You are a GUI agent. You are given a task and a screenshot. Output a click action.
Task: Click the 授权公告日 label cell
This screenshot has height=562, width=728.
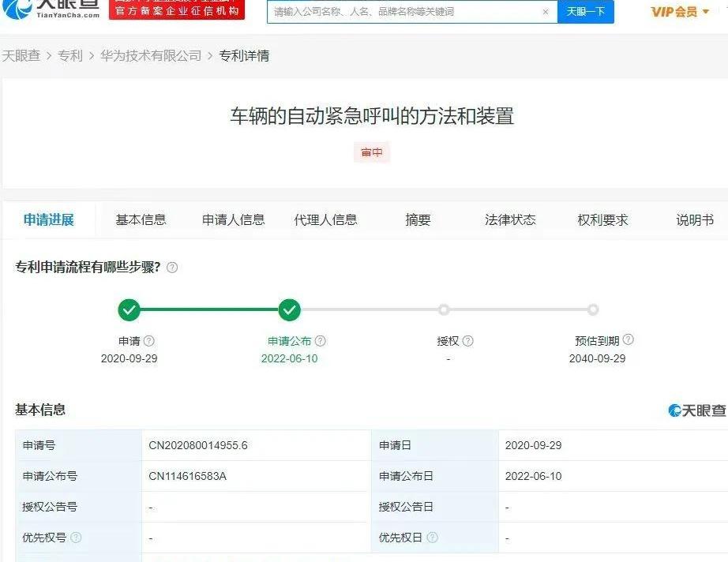(435, 507)
